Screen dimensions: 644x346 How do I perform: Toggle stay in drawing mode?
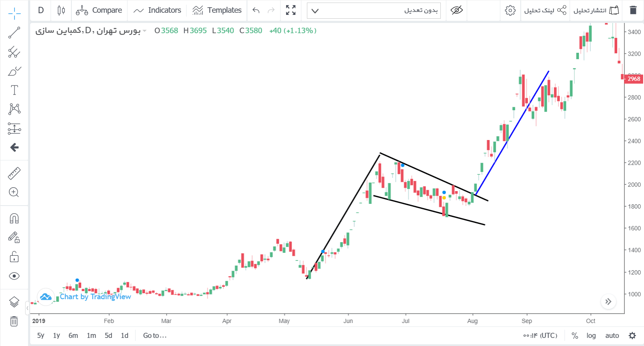14,237
